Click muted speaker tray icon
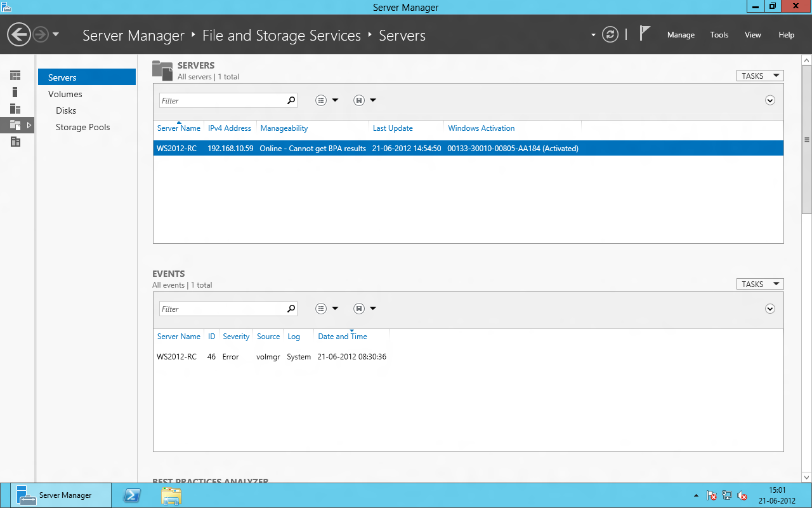This screenshot has width=812, height=508. tap(742, 495)
